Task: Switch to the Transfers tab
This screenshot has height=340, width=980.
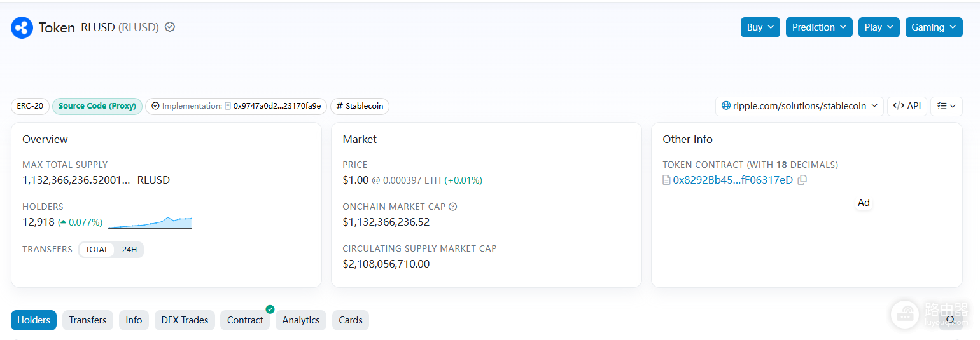Action: click(x=88, y=320)
